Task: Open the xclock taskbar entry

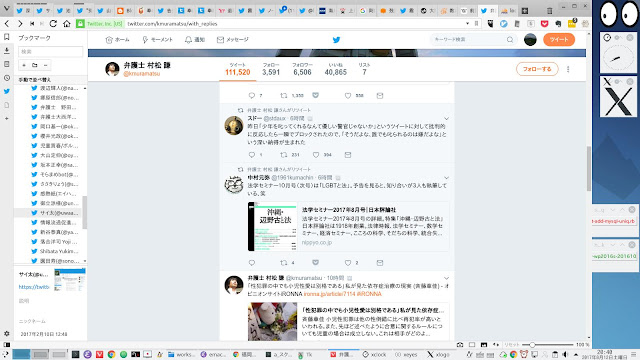Action: 374,354
